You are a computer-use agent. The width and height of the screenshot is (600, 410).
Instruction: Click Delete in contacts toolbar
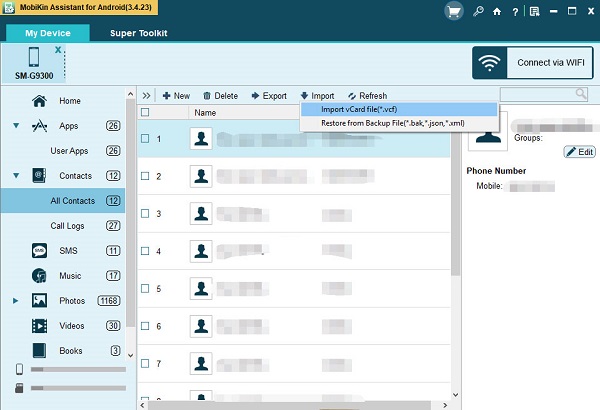(x=220, y=96)
